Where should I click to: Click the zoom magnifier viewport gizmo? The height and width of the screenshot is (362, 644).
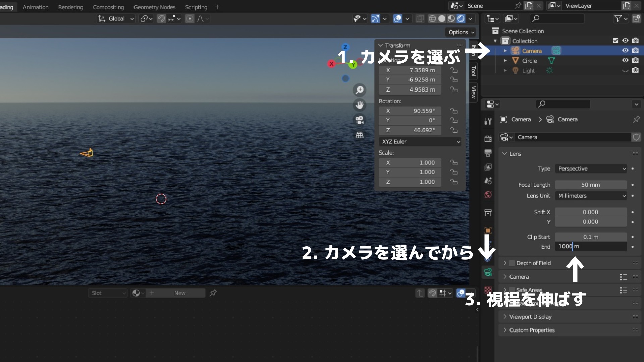click(360, 90)
